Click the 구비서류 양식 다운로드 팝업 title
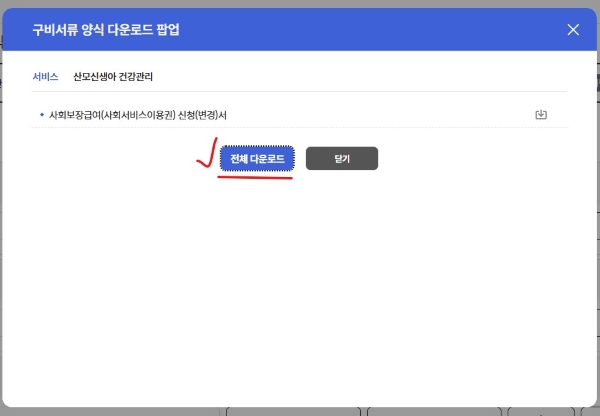 [x=106, y=29]
